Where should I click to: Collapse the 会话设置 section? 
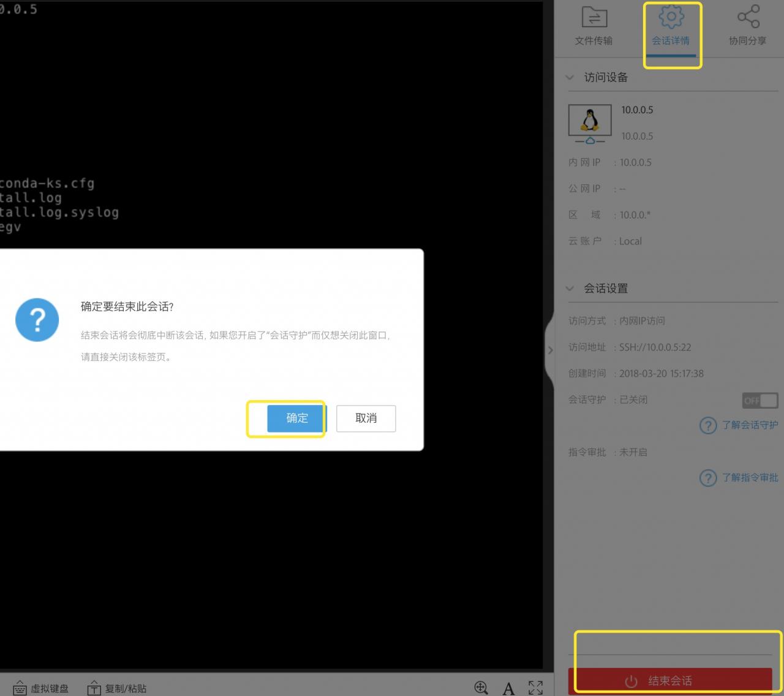570,288
